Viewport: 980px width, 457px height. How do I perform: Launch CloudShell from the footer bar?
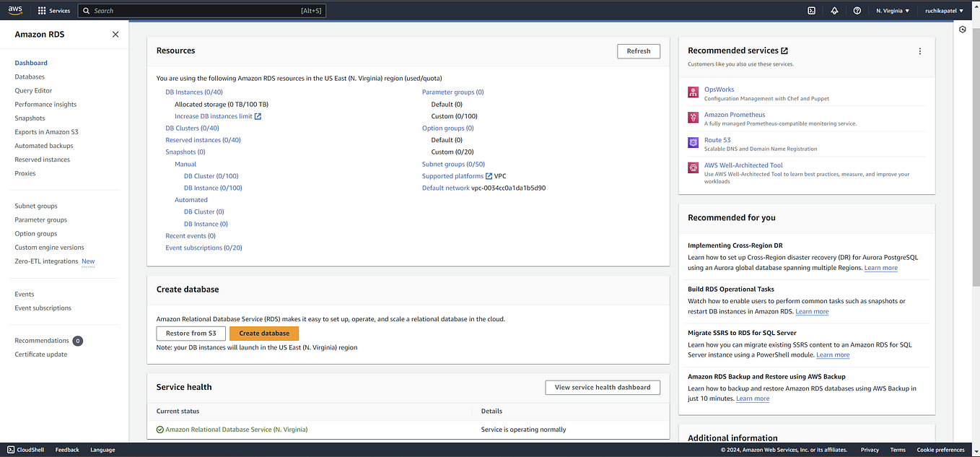click(x=26, y=449)
